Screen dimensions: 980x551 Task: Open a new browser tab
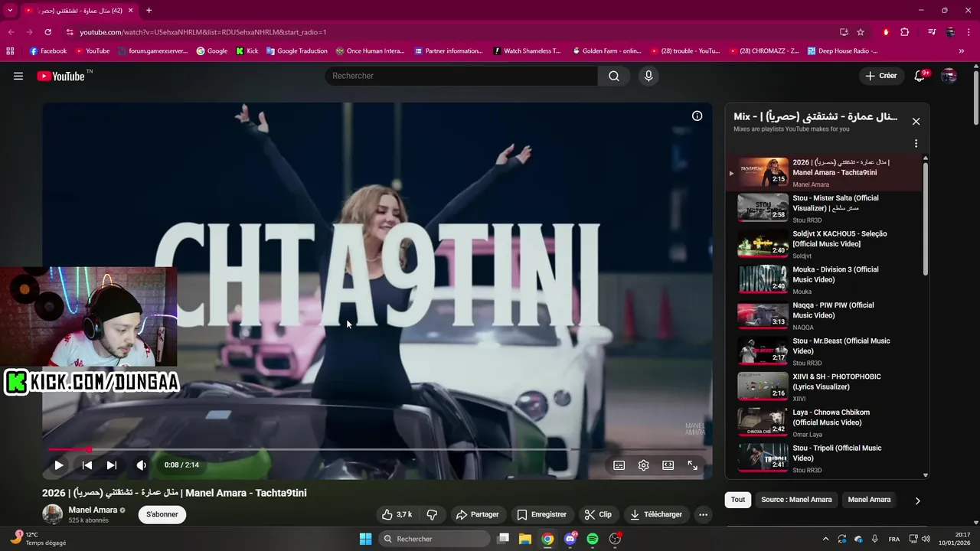149,11
